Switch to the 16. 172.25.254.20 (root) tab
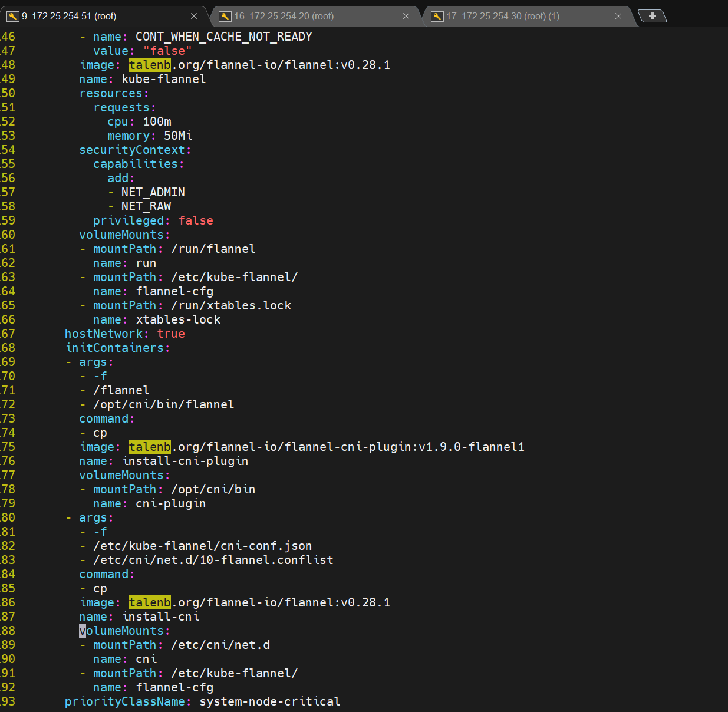 click(315, 16)
